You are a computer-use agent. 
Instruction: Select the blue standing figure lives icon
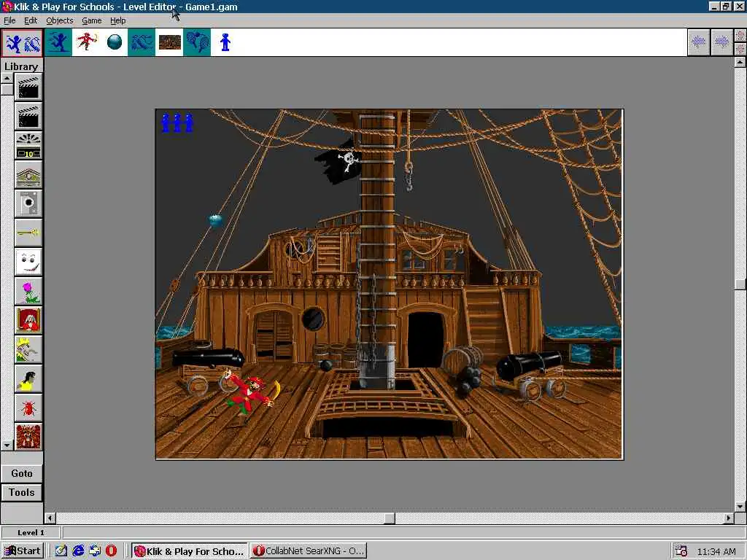pyautogui.click(x=225, y=42)
